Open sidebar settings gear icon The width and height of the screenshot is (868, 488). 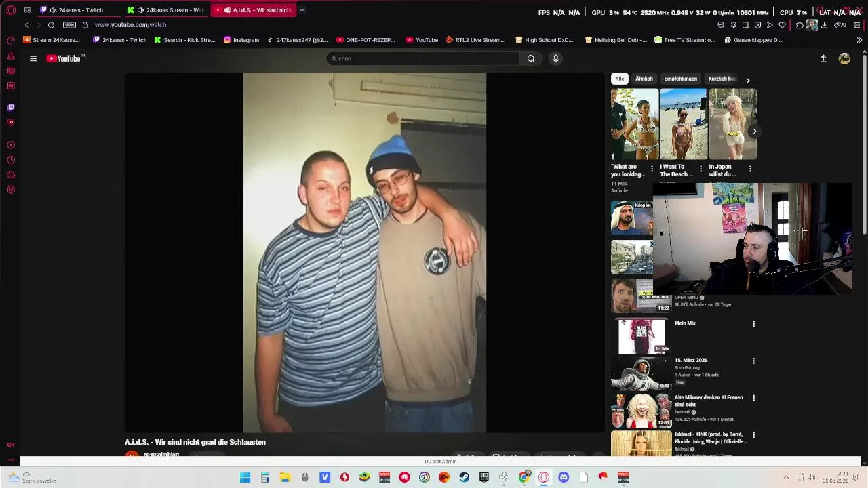click(x=11, y=190)
